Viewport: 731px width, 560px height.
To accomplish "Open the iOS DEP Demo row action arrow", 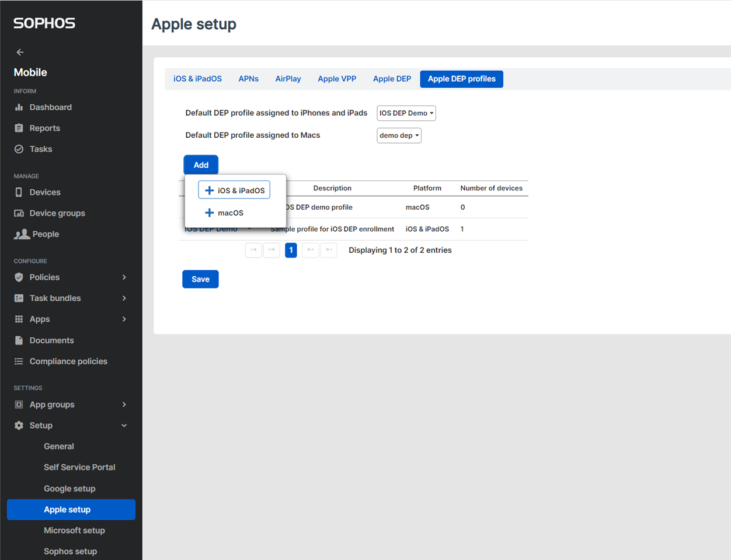I will click(x=250, y=229).
